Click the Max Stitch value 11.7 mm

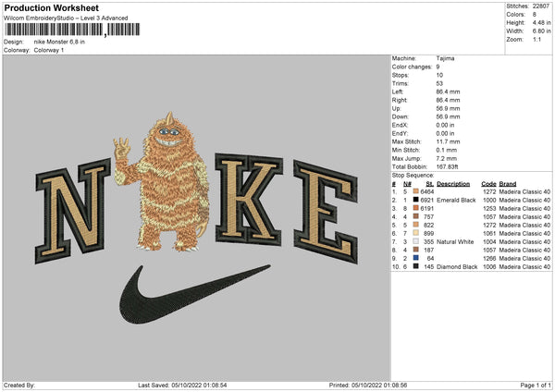448,141
